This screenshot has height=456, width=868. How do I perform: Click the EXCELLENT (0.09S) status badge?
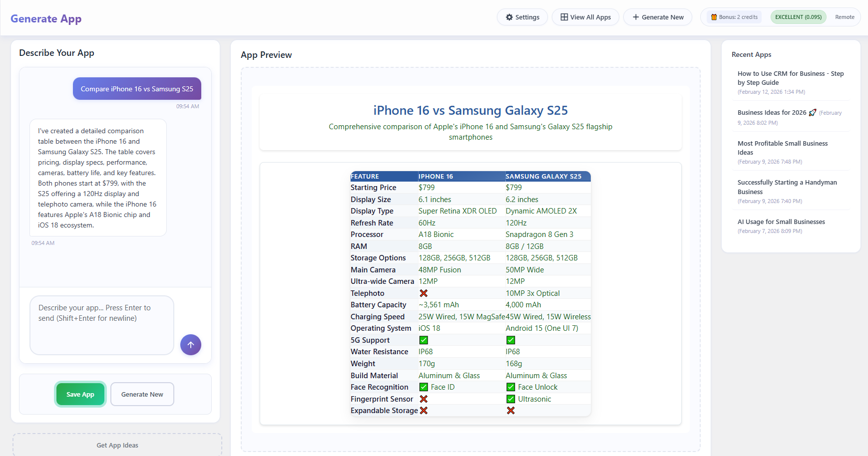(x=798, y=16)
